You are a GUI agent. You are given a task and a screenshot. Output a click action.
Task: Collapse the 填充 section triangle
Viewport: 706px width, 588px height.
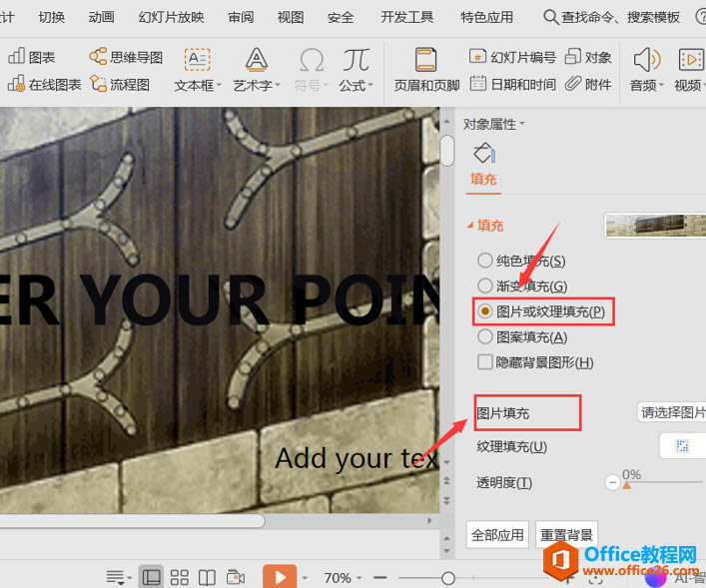pos(470,225)
